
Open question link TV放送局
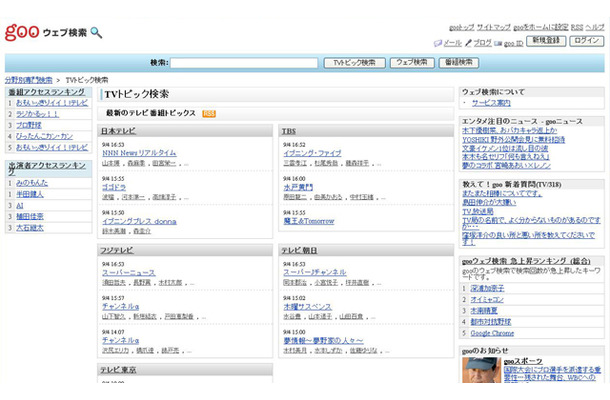(x=478, y=212)
